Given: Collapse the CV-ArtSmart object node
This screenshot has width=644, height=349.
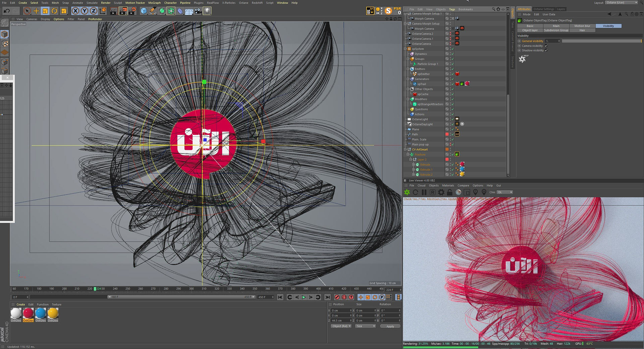Looking at the screenshot, I should [x=405, y=150].
